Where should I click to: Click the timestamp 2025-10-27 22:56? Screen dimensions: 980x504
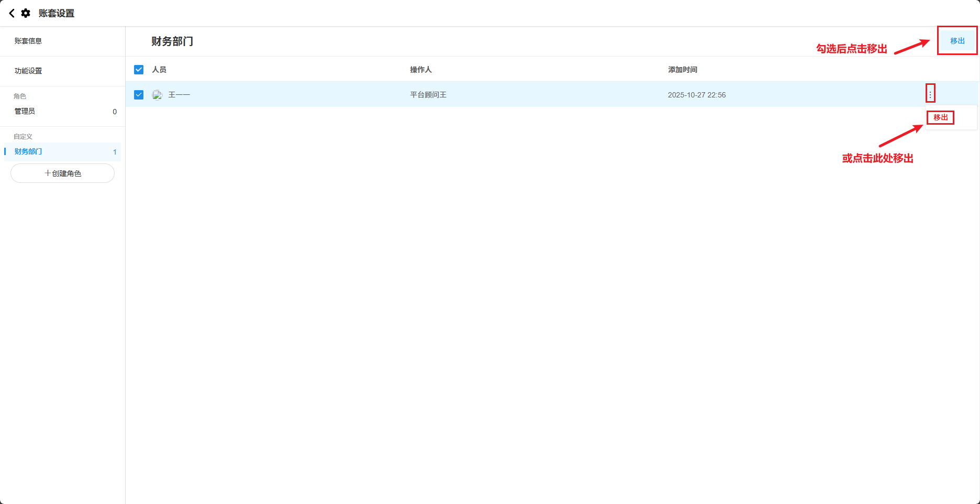click(x=696, y=95)
